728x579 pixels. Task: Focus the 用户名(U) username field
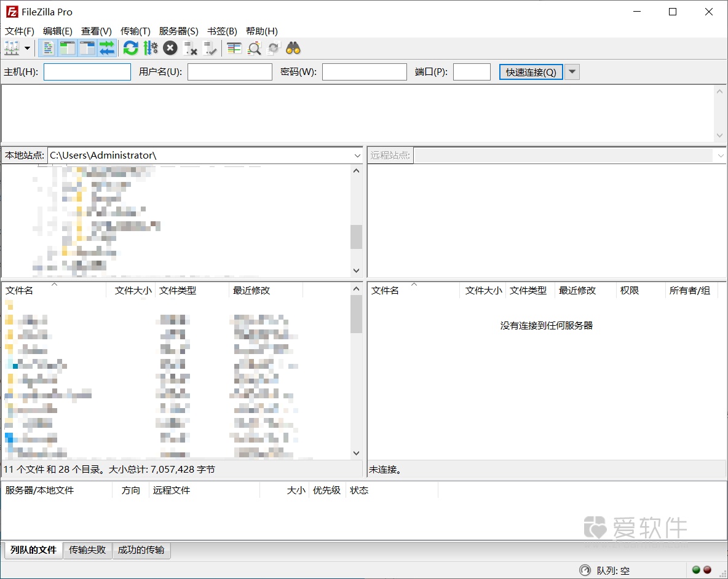(230, 72)
